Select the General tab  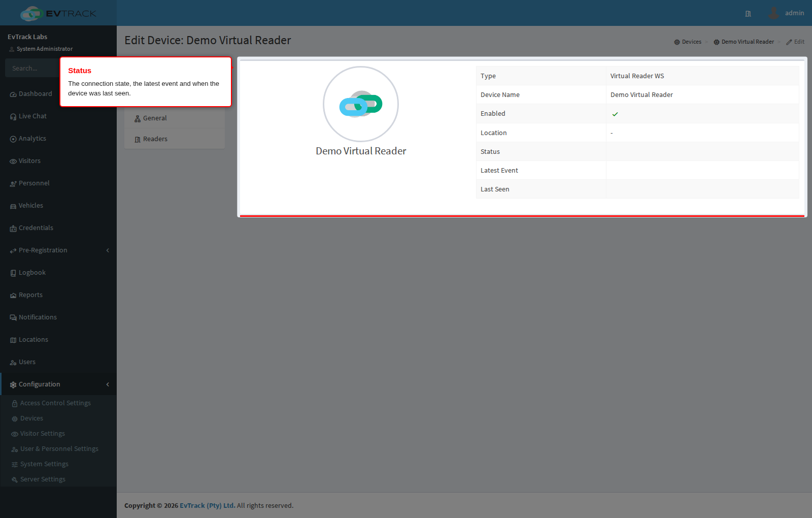coord(175,118)
